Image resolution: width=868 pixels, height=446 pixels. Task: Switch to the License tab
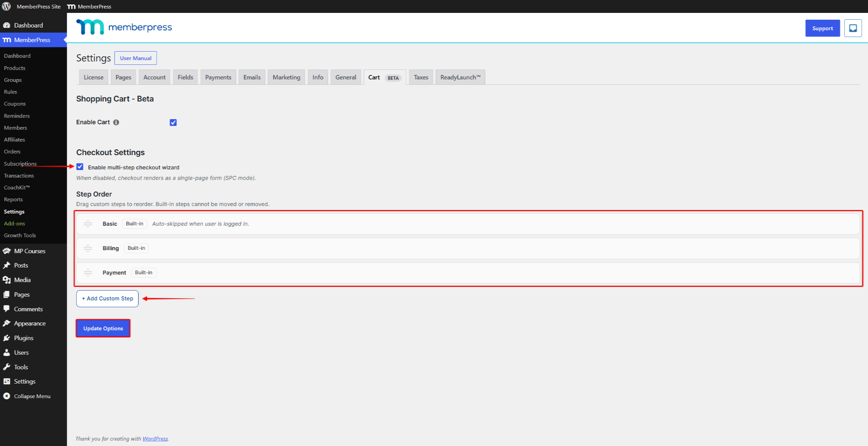pyautogui.click(x=93, y=77)
